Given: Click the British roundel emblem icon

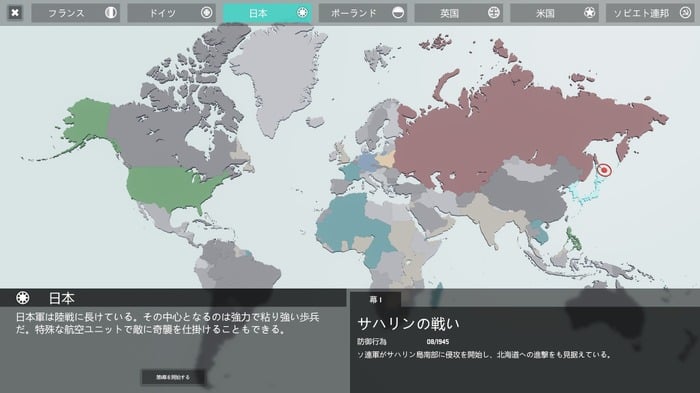Looking at the screenshot, I should coord(493,13).
